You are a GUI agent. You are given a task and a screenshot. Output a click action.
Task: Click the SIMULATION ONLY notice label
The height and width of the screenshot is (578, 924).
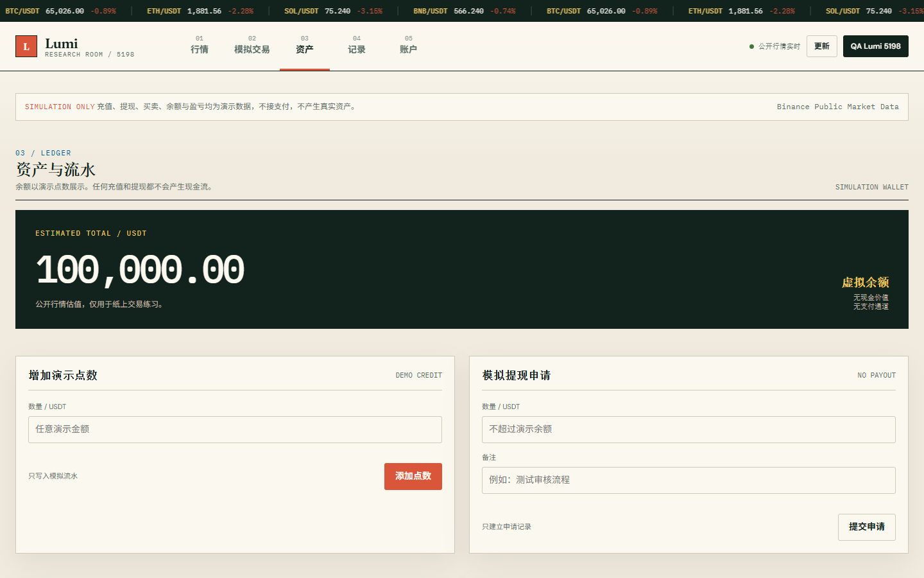(60, 107)
